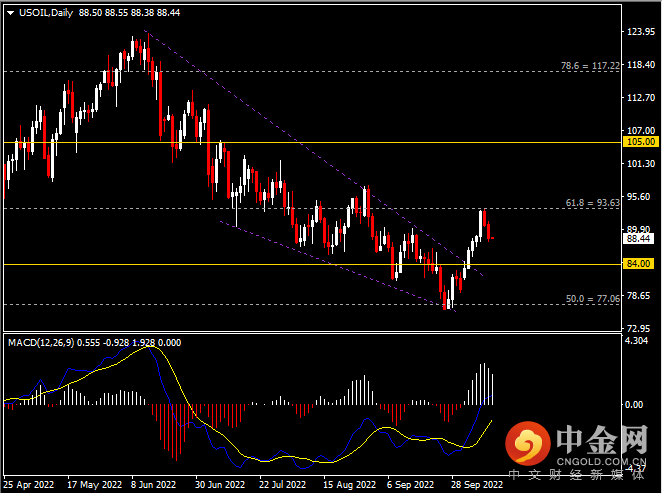Click the 30 Jun 2022 date label
This screenshot has width=662, height=493.
[220, 485]
